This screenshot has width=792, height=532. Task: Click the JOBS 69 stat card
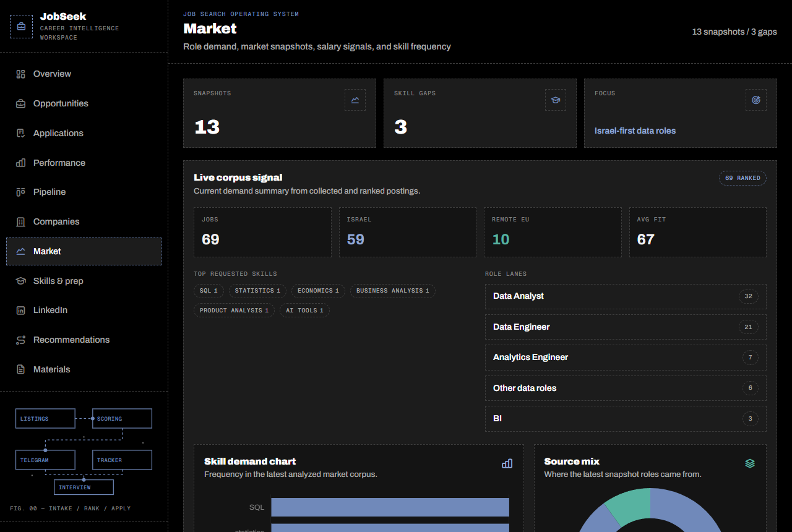(262, 232)
